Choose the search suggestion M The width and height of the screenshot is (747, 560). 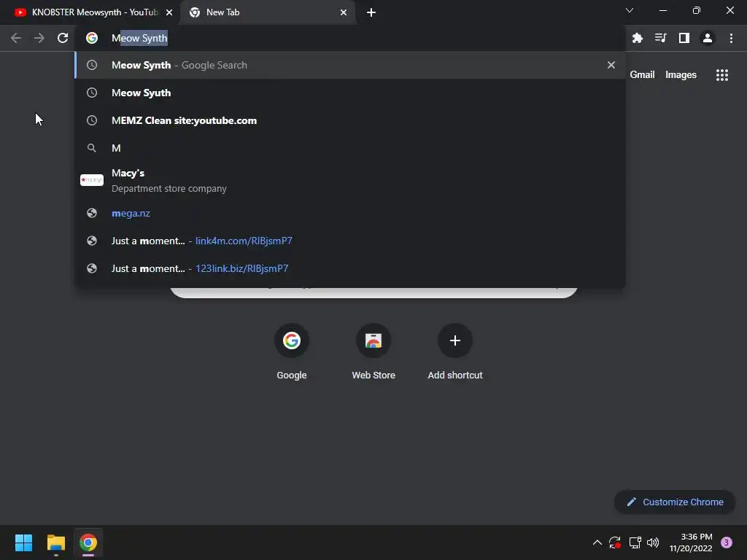click(x=350, y=148)
